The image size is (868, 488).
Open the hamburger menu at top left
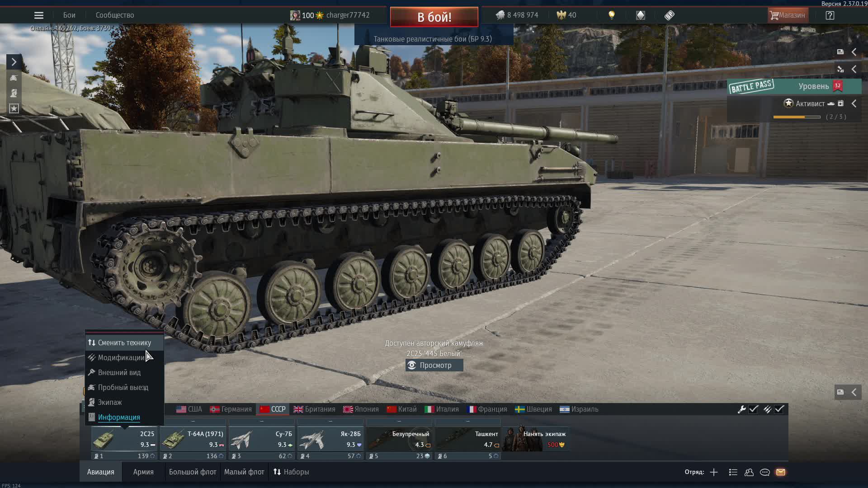click(x=39, y=15)
